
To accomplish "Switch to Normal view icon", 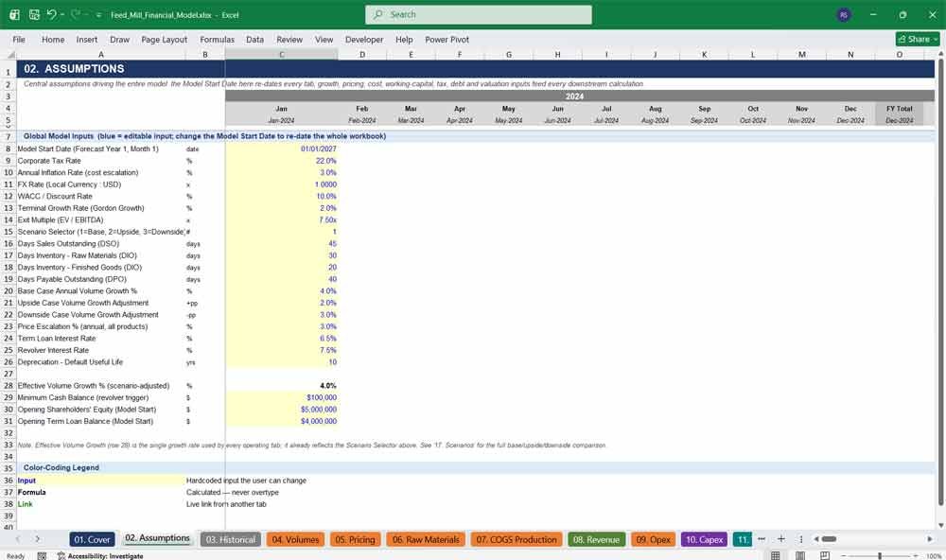I will click(x=776, y=555).
